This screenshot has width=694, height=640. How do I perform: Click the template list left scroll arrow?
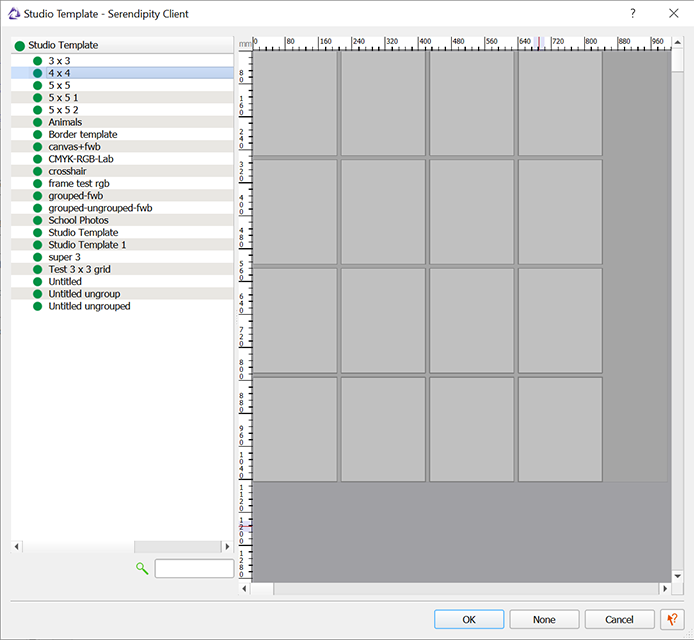[16, 547]
